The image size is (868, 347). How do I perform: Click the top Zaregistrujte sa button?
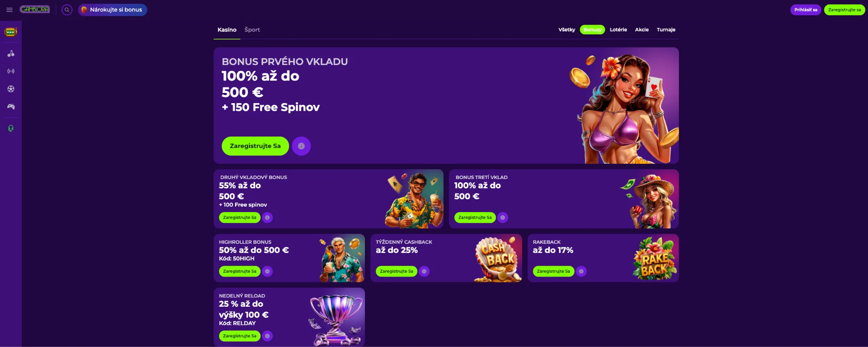pyautogui.click(x=844, y=10)
